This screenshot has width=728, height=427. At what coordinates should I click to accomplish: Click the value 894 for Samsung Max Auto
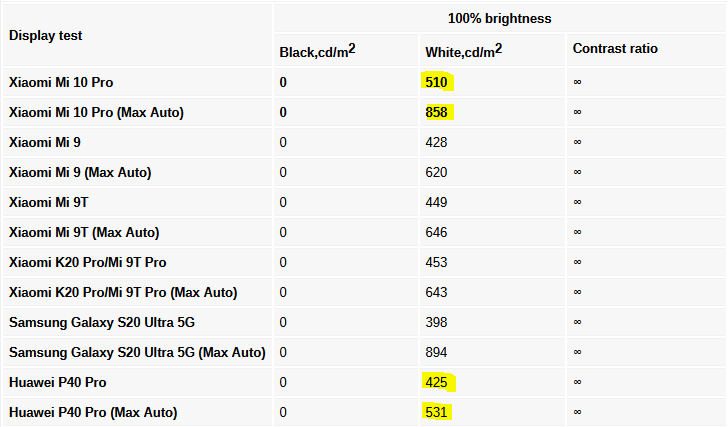(436, 352)
